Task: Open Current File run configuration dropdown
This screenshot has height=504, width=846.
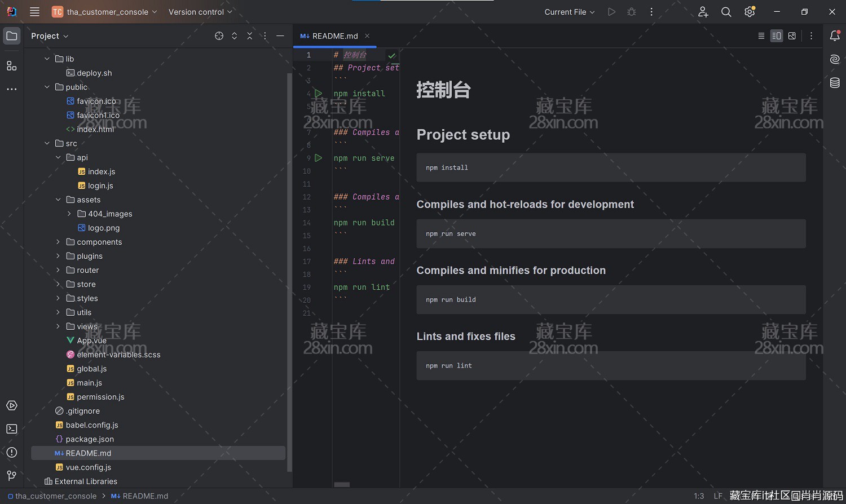Action: click(x=570, y=12)
